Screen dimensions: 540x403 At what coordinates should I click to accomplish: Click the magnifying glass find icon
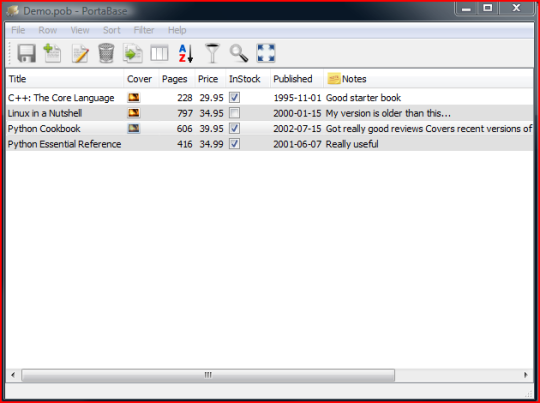tap(239, 53)
